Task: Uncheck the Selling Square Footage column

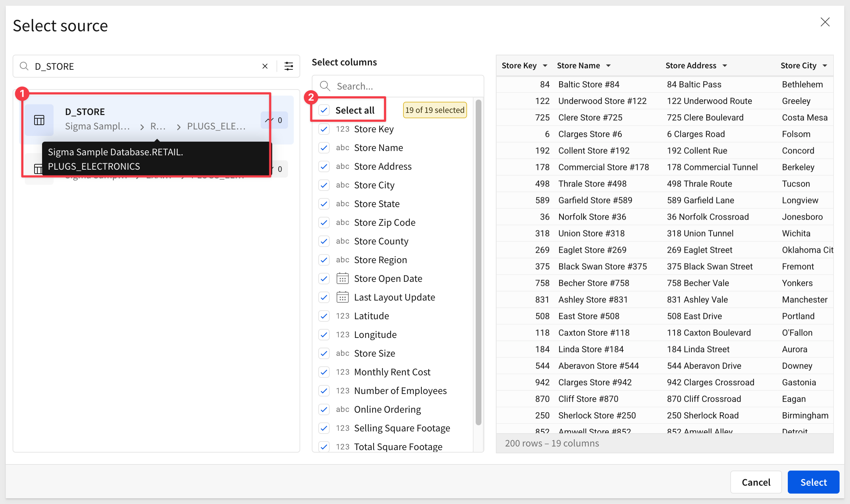Action: [x=324, y=428]
